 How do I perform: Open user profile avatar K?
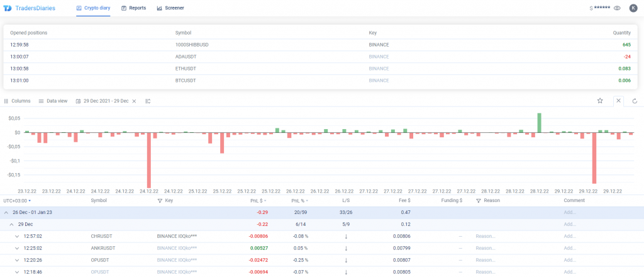tap(633, 8)
